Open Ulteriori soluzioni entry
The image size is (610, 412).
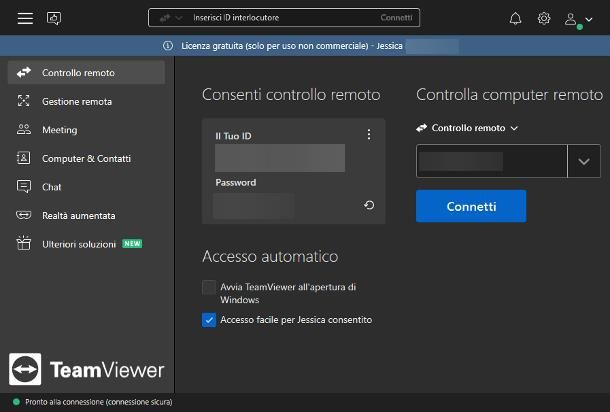[86, 244]
